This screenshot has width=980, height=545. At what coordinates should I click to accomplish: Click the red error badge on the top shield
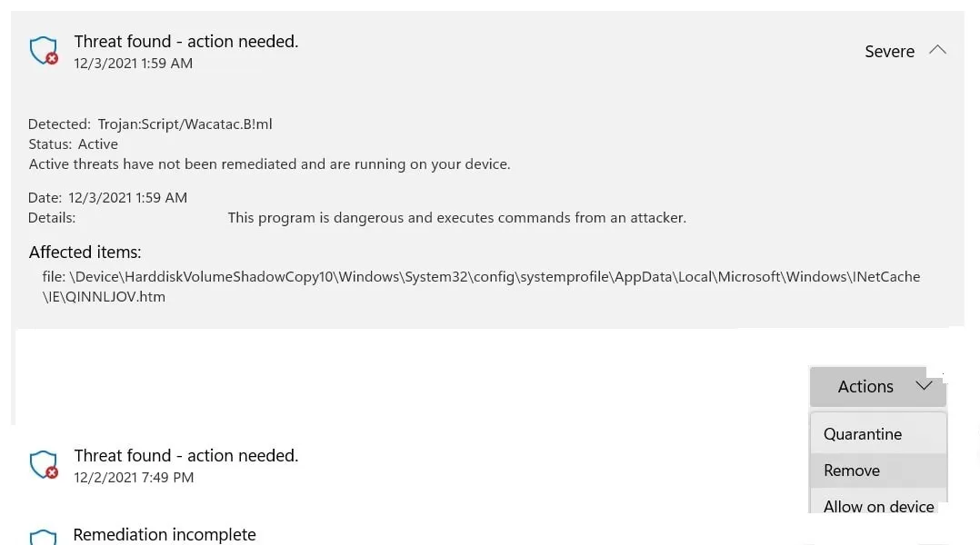click(x=54, y=61)
